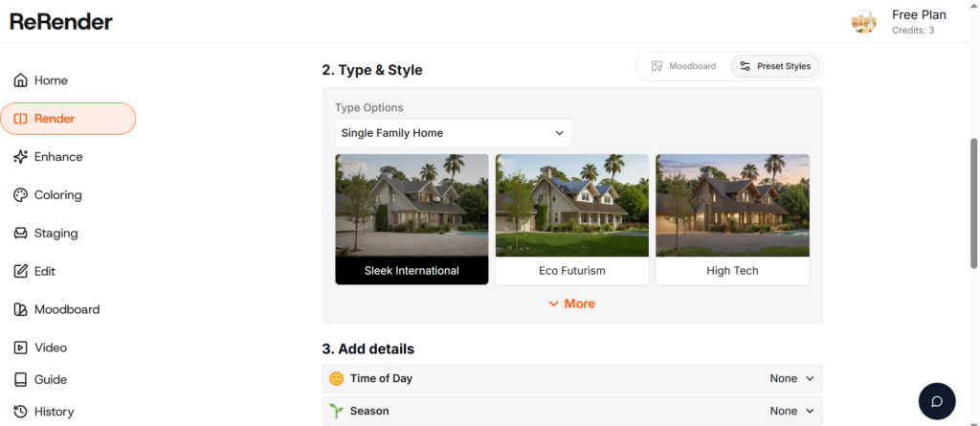Viewport: 980px width, 426px height.
Task: Click the Edit pencil icon
Action: point(21,272)
